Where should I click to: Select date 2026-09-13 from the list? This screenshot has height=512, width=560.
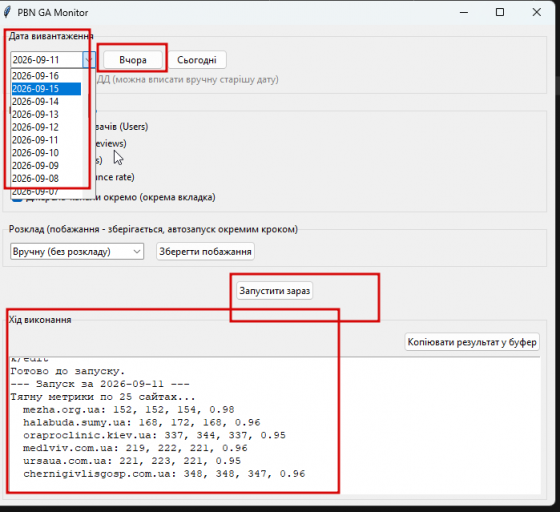coord(46,114)
